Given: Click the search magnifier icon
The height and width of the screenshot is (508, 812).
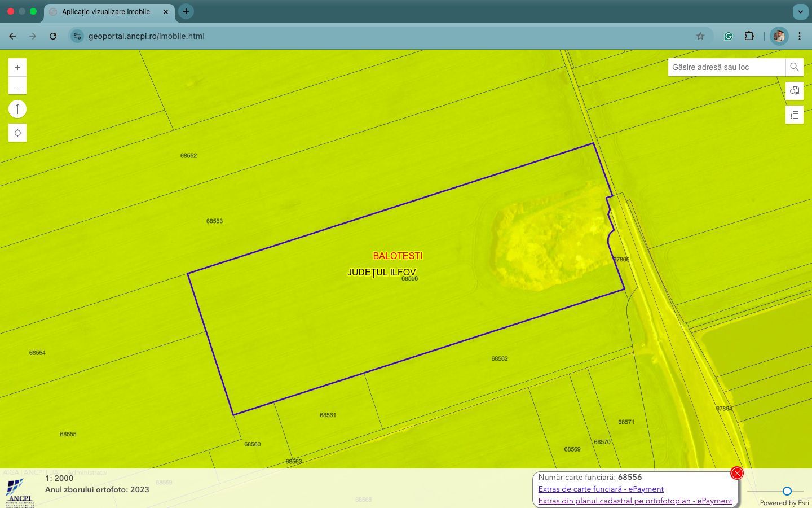Looking at the screenshot, I should pyautogui.click(x=794, y=67).
